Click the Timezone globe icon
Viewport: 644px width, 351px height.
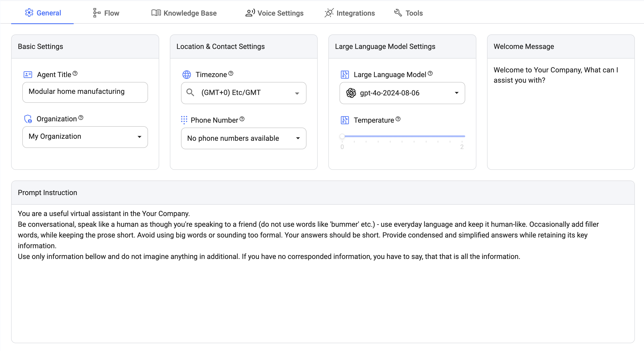[x=187, y=74]
